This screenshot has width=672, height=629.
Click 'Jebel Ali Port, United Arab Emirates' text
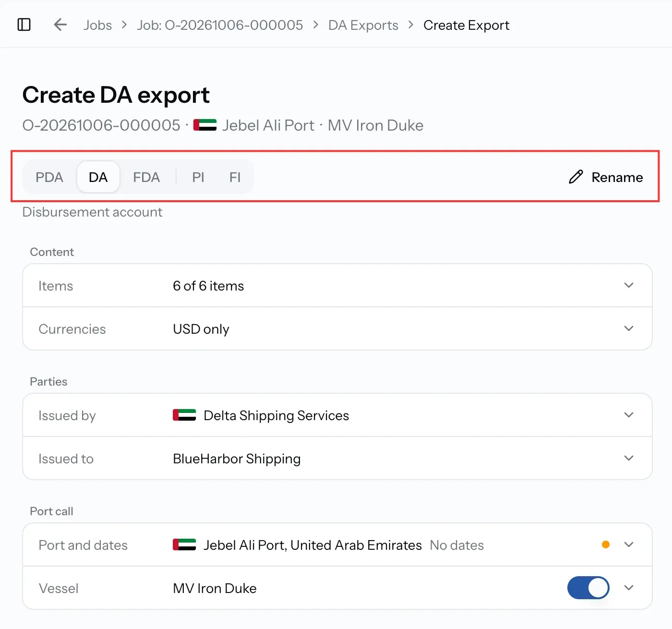click(x=312, y=545)
